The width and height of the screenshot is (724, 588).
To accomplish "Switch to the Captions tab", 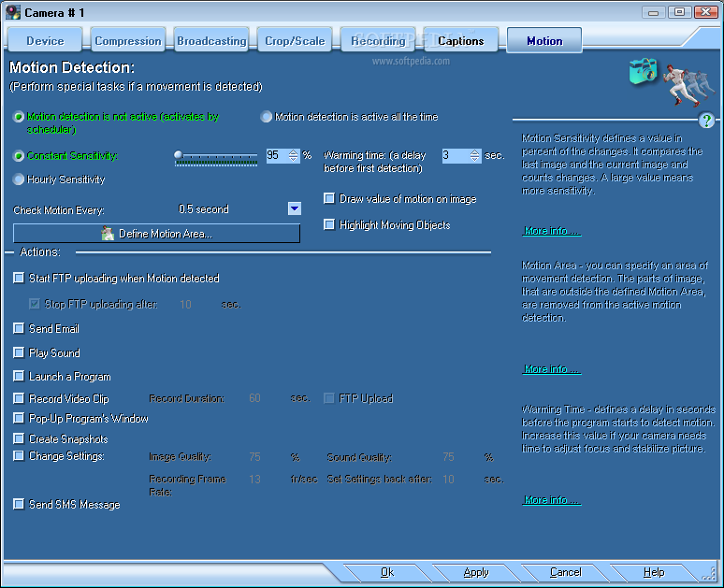I will [461, 40].
